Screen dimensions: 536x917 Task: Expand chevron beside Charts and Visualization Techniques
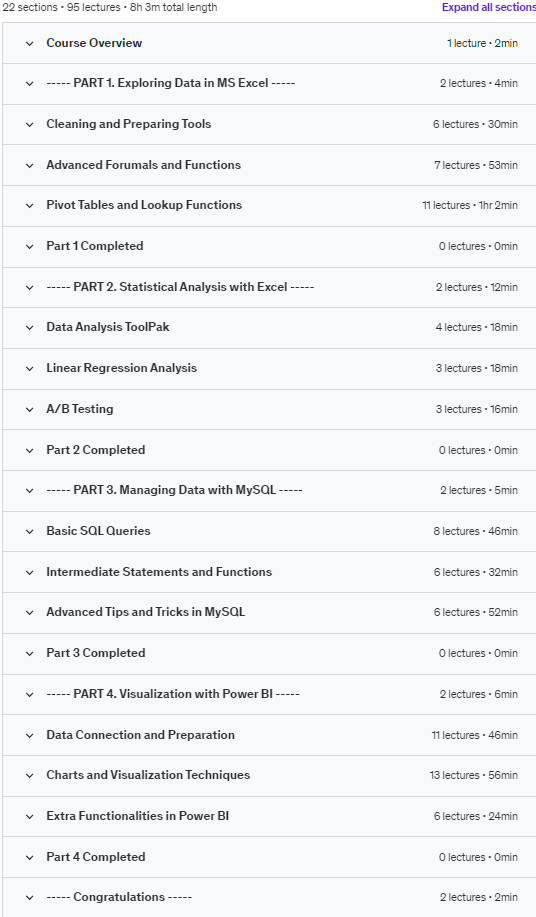point(30,775)
